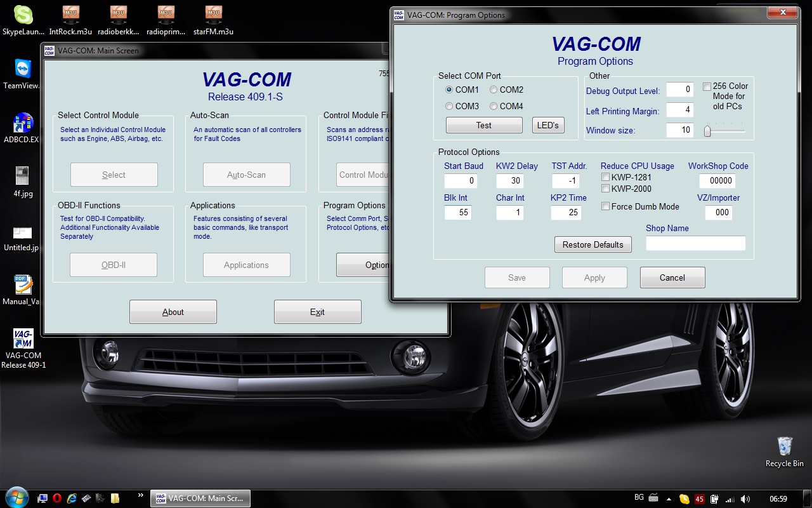Screen dimensions: 812x508
Task: Click About button in Main Screen
Action: 173,312
